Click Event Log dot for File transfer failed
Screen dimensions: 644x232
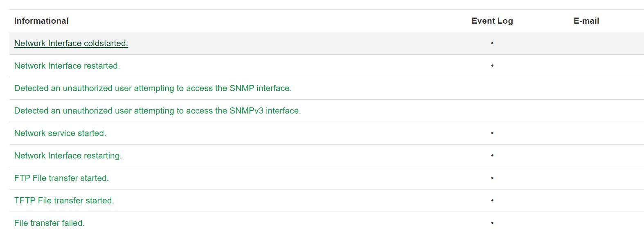tap(492, 223)
